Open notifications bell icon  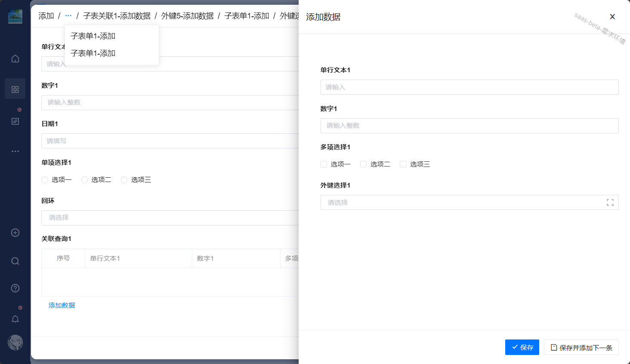click(x=15, y=319)
